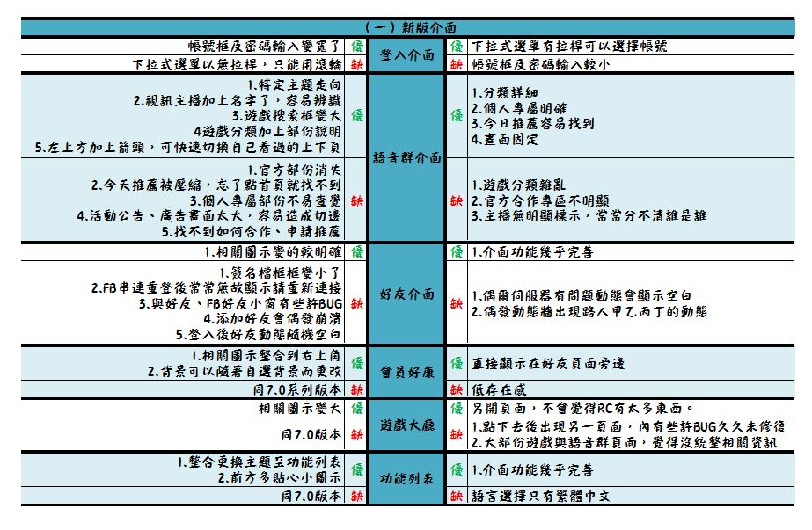Click text '下拉式選單有拉桿可以選擇帳號'
This screenshot has height=530, width=812.
point(569,47)
